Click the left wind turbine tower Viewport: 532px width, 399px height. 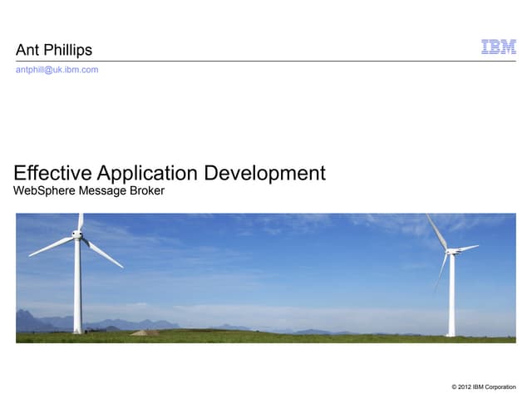(x=77, y=287)
